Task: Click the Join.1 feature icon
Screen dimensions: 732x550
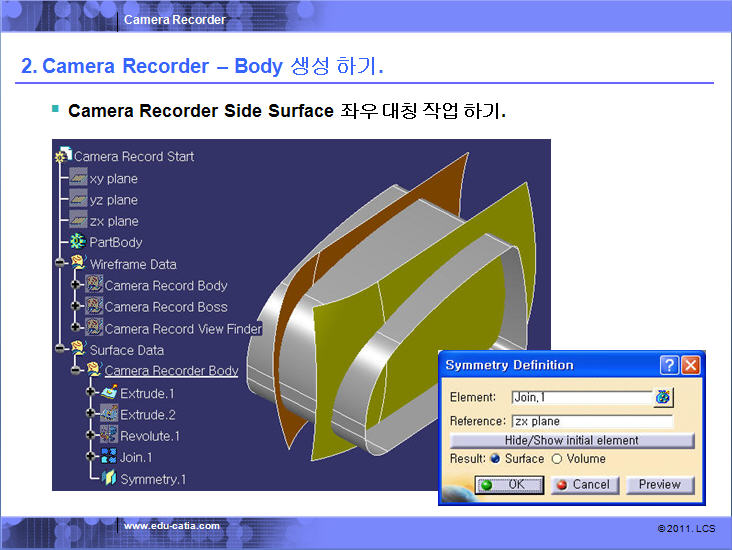Action: point(109,457)
